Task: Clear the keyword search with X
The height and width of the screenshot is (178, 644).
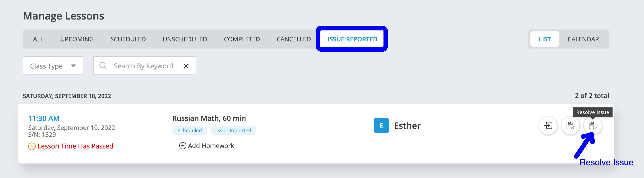Action: pyautogui.click(x=186, y=66)
